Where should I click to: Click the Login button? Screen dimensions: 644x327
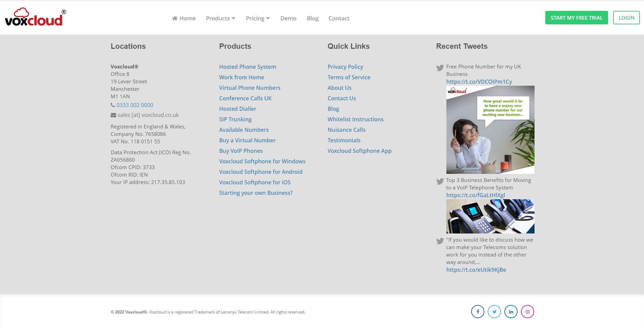[x=626, y=18]
